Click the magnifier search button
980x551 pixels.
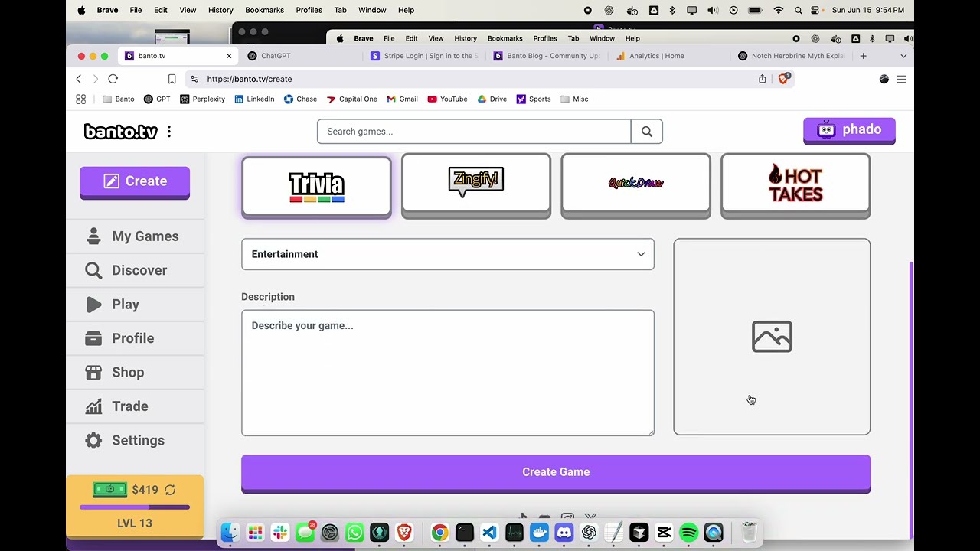[x=647, y=132]
